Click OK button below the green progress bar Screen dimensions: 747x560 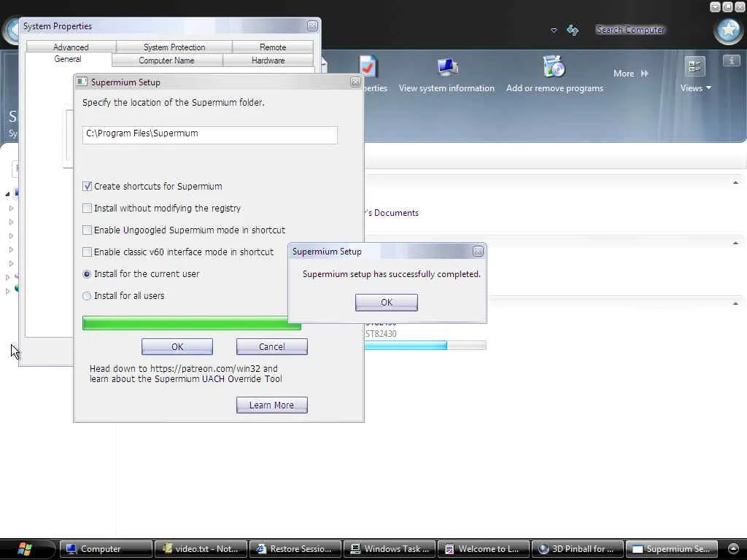pyautogui.click(x=177, y=346)
